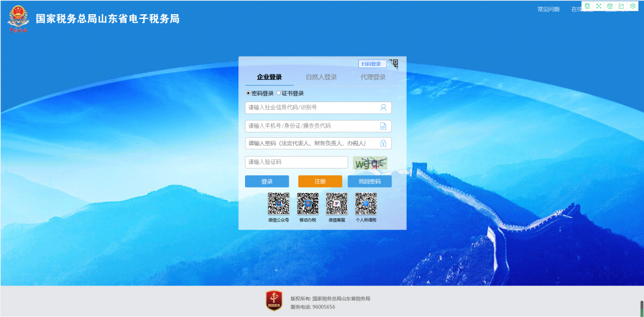Click the lock icon in the password field
The width and height of the screenshot is (644, 317).
coord(383,143)
